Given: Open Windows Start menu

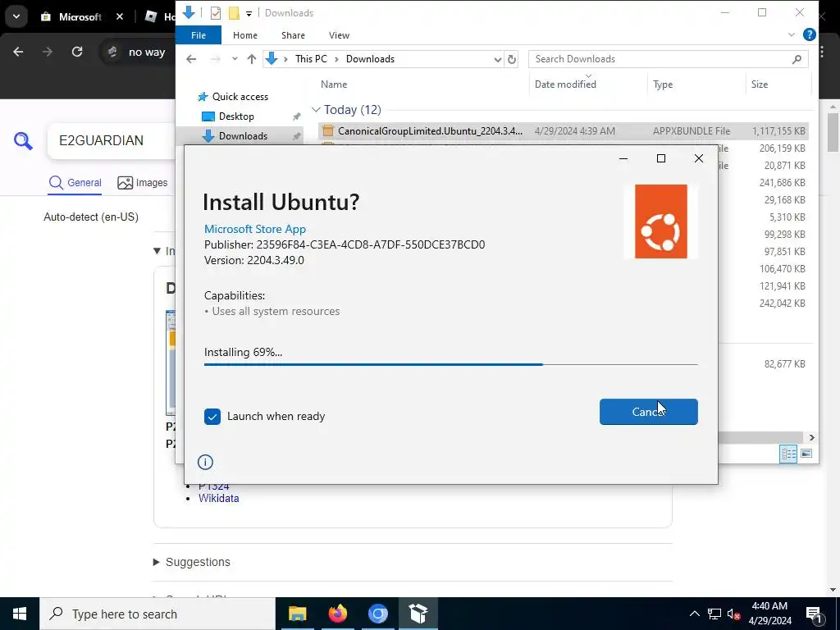Looking at the screenshot, I should [x=20, y=614].
